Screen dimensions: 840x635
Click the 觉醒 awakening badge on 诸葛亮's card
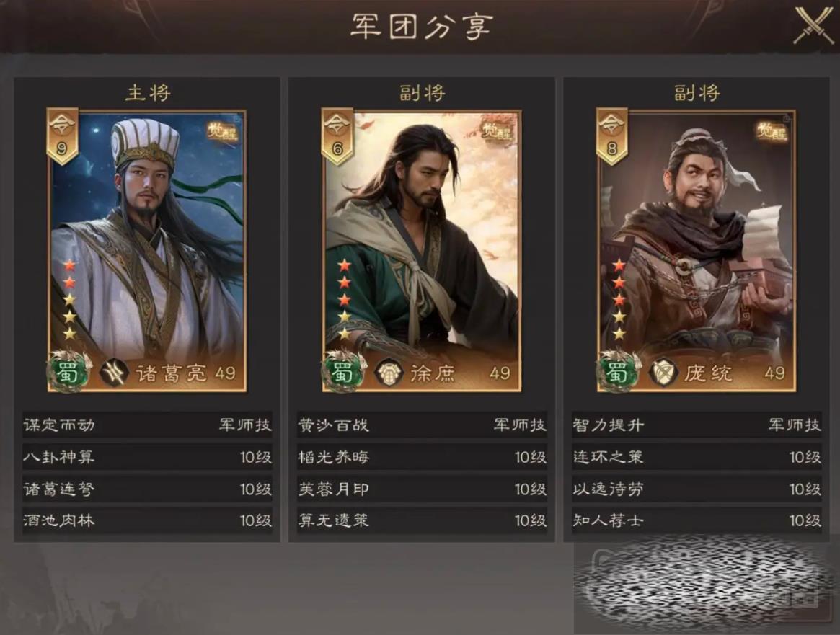pos(222,131)
